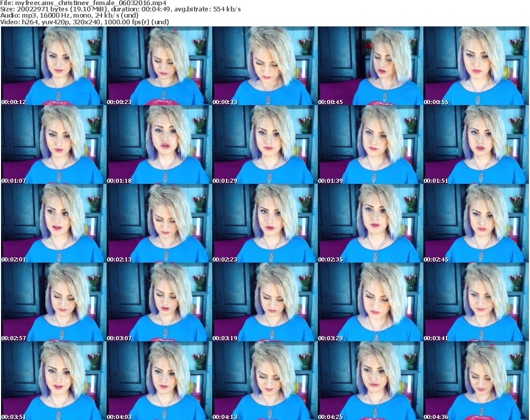530x420 pixels.
Task: Click the 'File:' name line in header
Action: (x=83, y=3)
